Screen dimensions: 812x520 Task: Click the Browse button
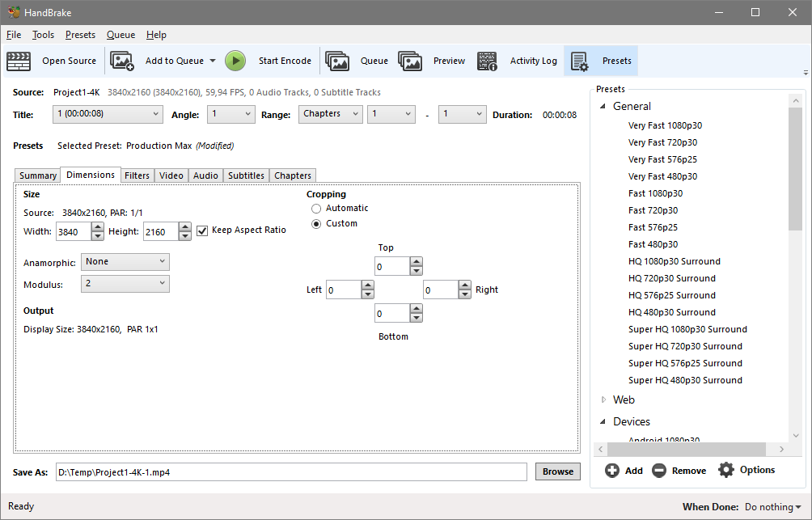(x=558, y=471)
